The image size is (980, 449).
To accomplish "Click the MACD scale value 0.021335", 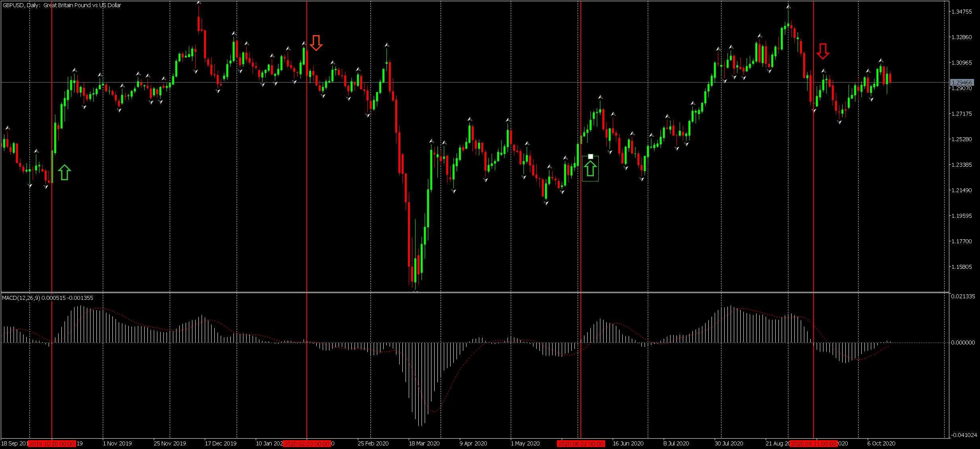I will 963,296.
